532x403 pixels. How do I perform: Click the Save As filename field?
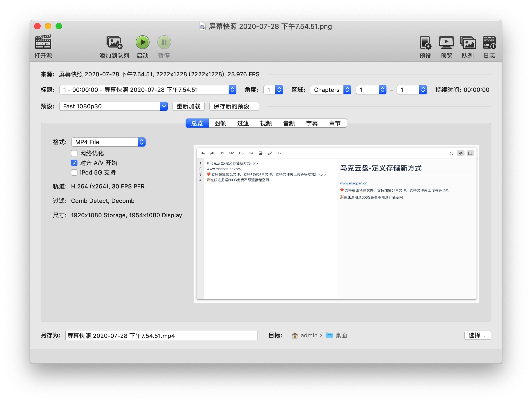tap(161, 335)
